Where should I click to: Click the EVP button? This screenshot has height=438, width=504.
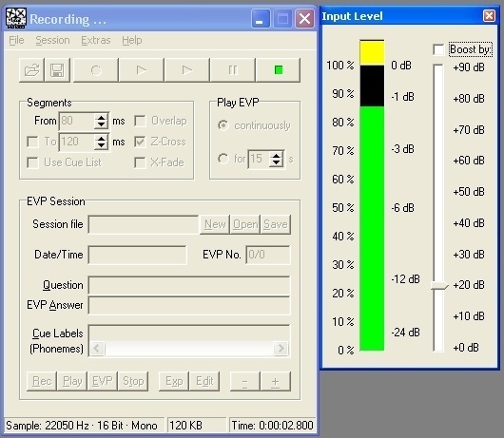(x=102, y=381)
